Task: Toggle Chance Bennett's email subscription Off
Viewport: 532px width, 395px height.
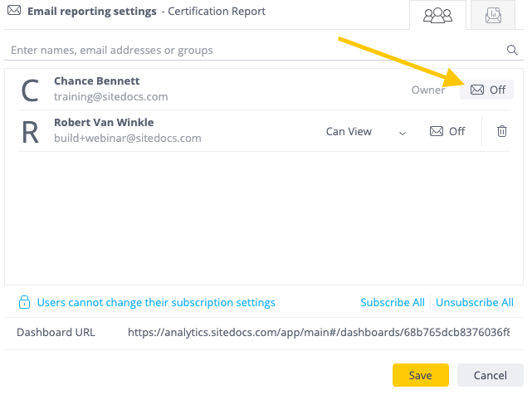Action: (x=486, y=90)
